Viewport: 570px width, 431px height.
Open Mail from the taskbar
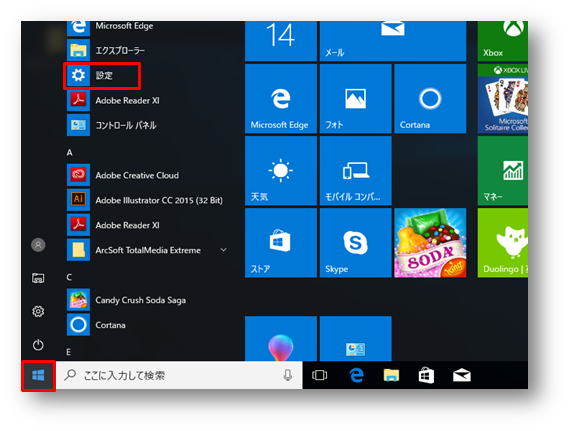tap(462, 375)
